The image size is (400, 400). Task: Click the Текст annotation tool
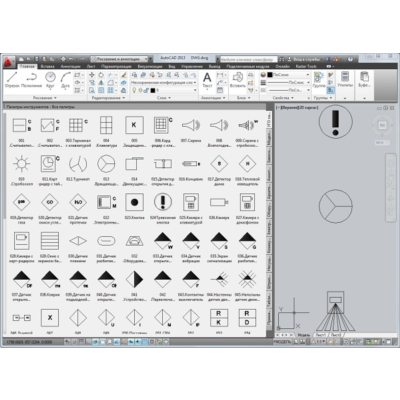click(207, 80)
